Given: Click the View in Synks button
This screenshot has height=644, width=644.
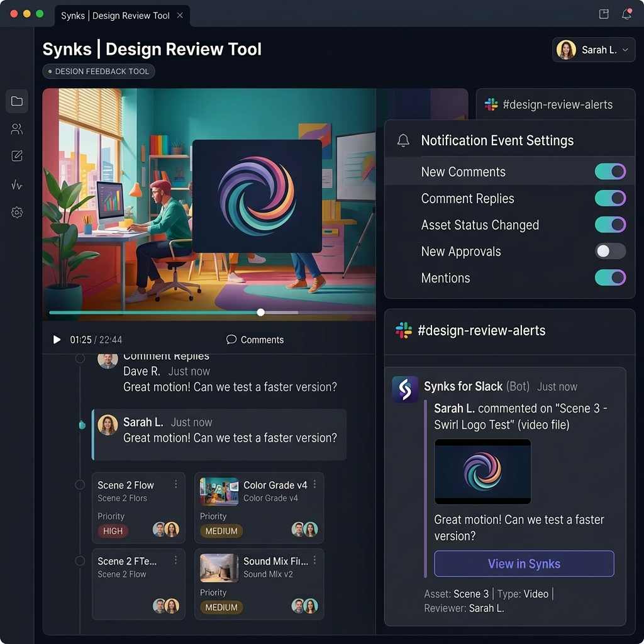Looking at the screenshot, I should [524, 563].
